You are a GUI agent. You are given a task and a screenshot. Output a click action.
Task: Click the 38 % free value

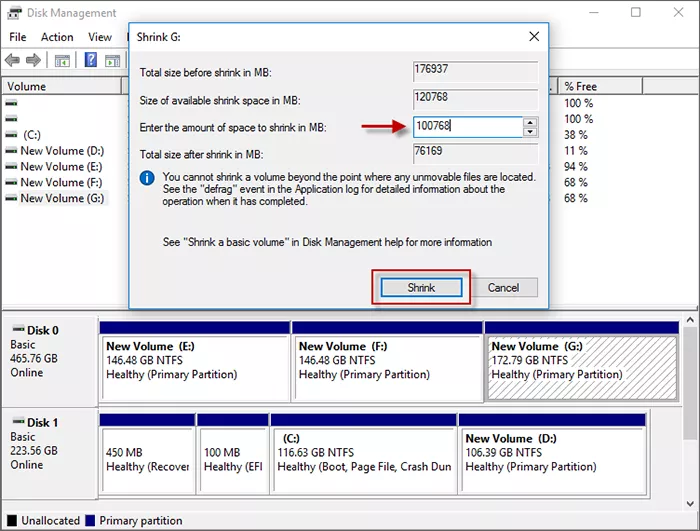(x=575, y=134)
